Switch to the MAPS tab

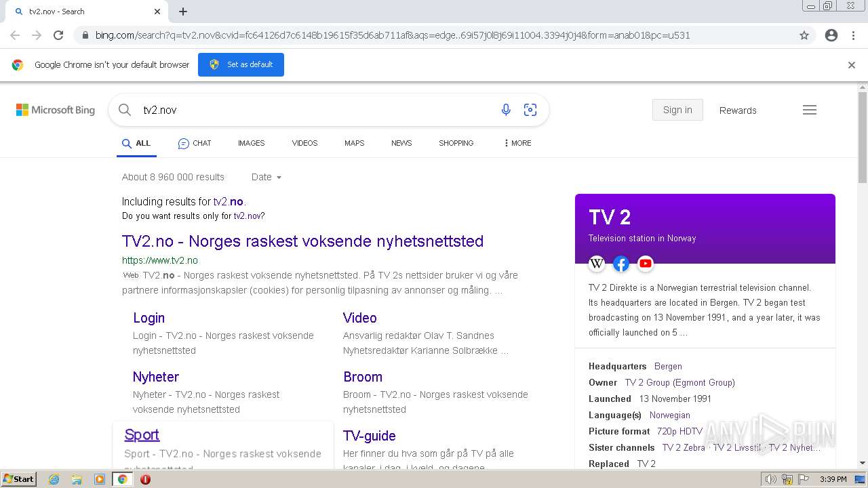(x=354, y=143)
